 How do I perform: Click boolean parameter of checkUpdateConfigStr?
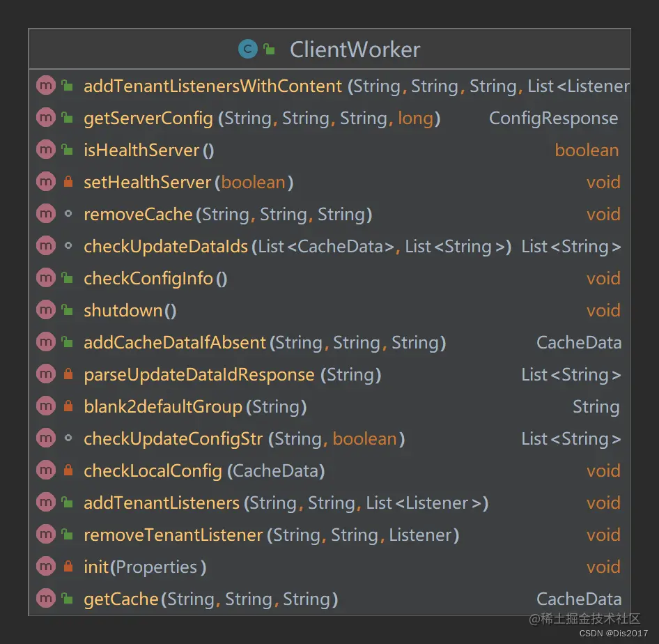(x=365, y=439)
